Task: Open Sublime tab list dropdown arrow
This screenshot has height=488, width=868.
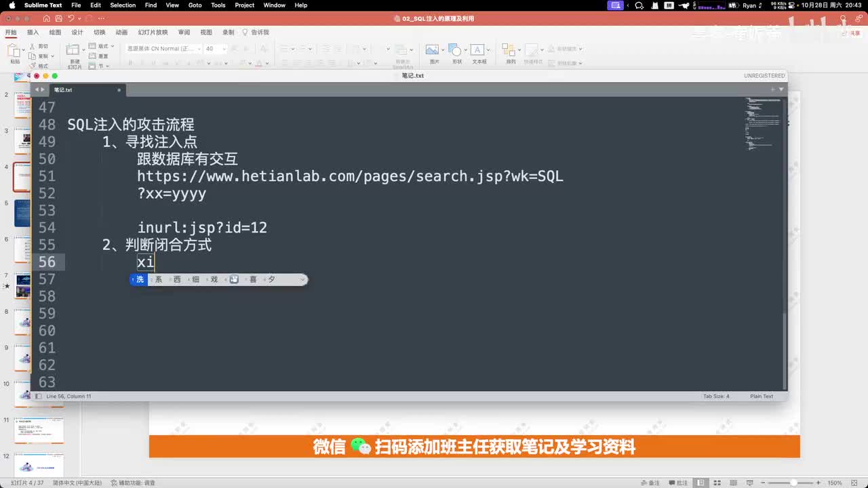Action: (781, 89)
